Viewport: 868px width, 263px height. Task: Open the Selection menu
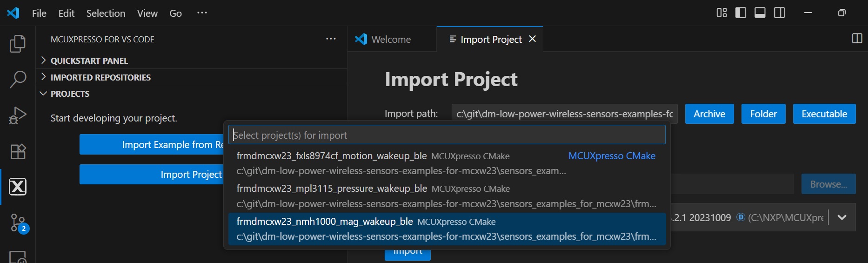click(106, 13)
